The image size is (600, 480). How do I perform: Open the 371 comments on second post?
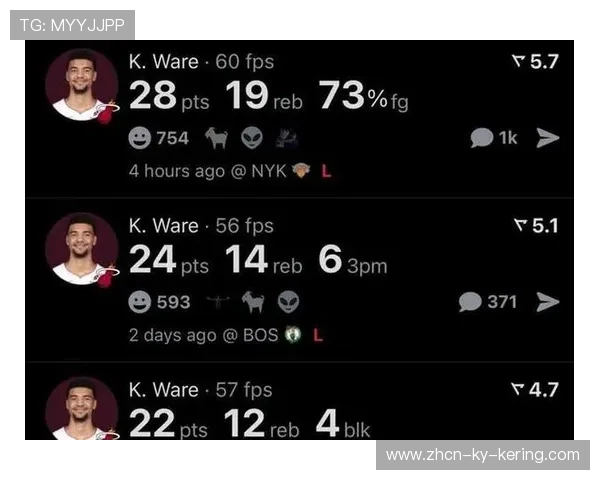(488, 302)
